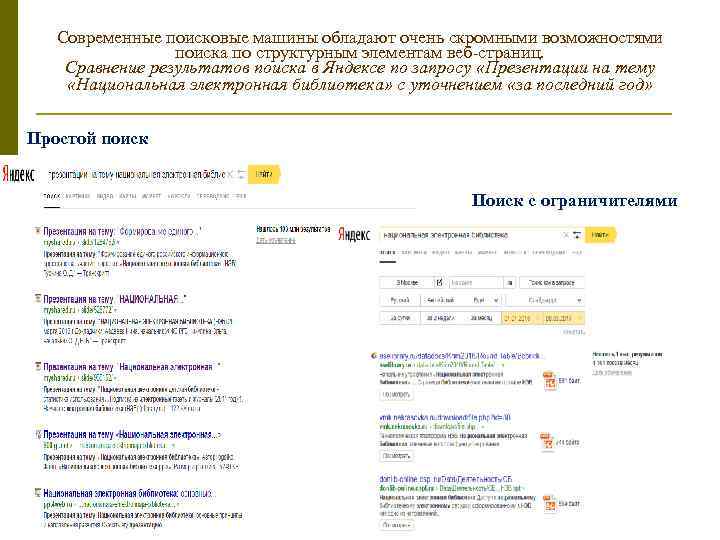Screen dimensions: 720x540
Task: Select the 'За месяц' time filter
Action: pos(481,318)
